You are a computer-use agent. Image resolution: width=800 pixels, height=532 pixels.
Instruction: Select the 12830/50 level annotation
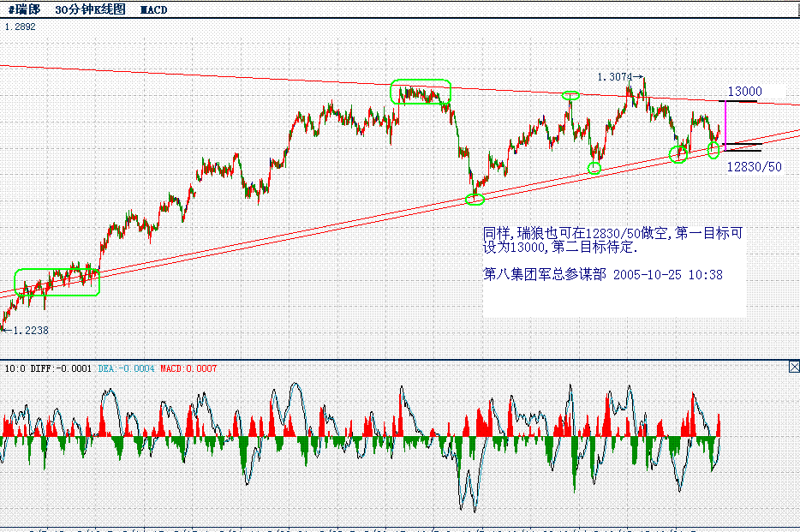click(754, 167)
